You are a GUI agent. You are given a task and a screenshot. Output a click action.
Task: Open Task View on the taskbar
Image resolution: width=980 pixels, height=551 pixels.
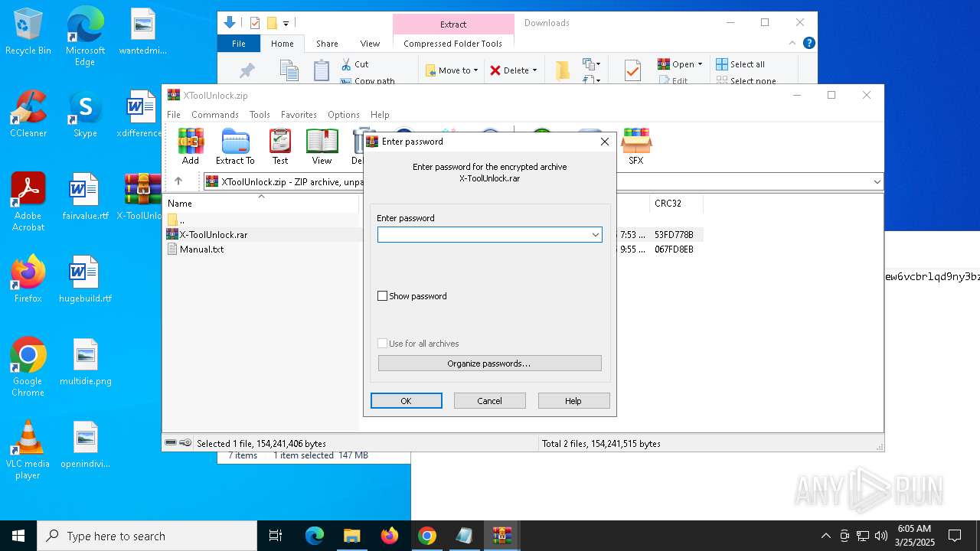(x=276, y=536)
